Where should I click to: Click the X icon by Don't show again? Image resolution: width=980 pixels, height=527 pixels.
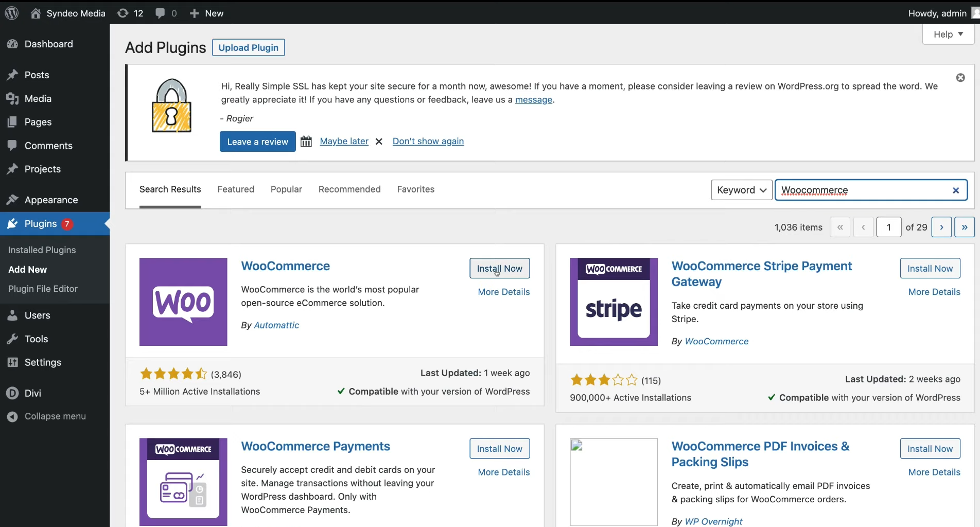click(379, 142)
